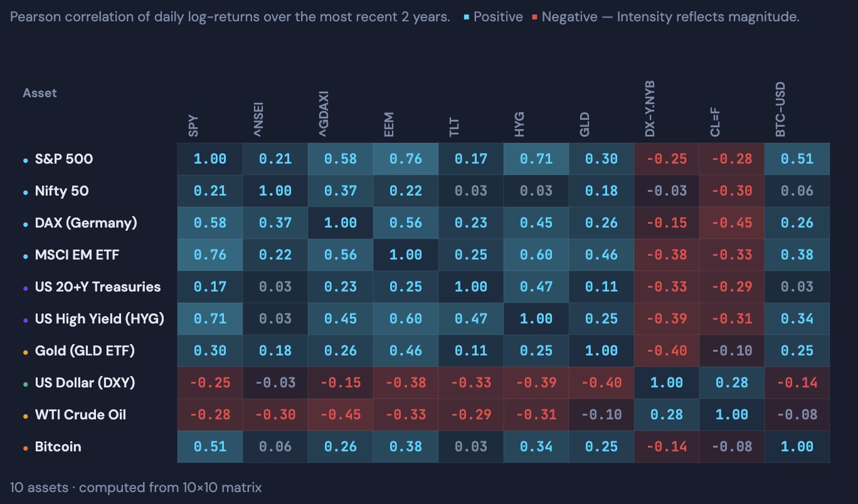This screenshot has width=858, height=504.
Task: Click the Gold (GLD ETF) row label
Action: pyautogui.click(x=85, y=351)
